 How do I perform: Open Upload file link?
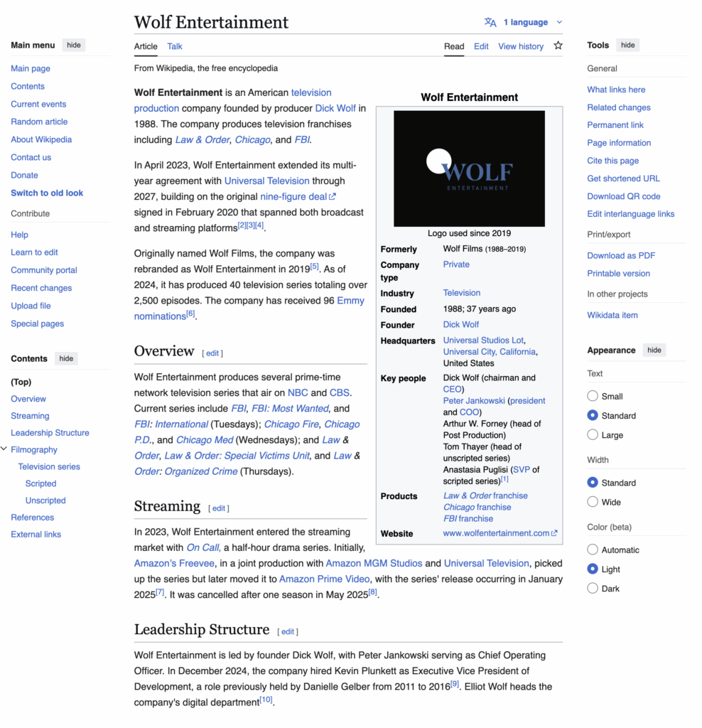coord(31,306)
